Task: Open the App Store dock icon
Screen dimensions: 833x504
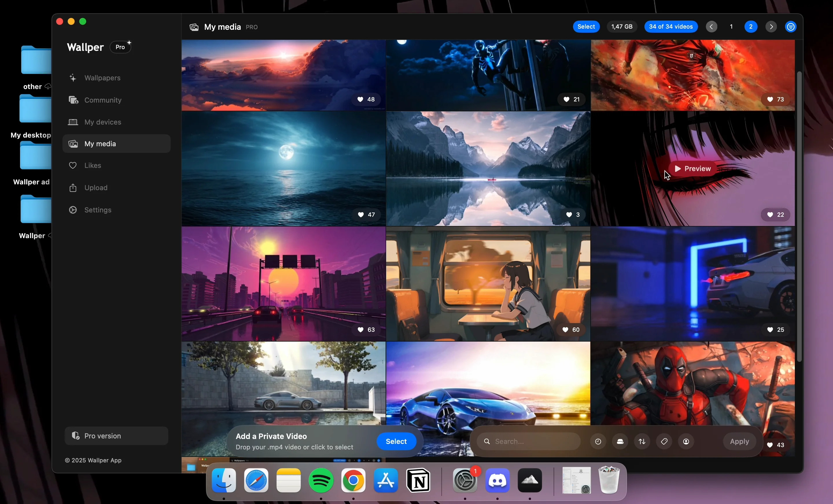Action: 386,480
